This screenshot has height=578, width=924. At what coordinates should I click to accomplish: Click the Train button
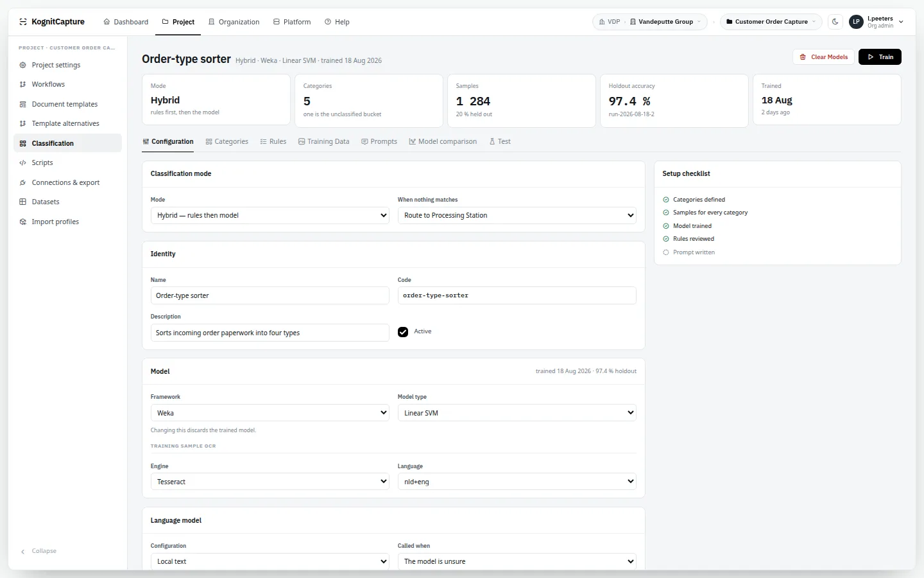pos(880,57)
